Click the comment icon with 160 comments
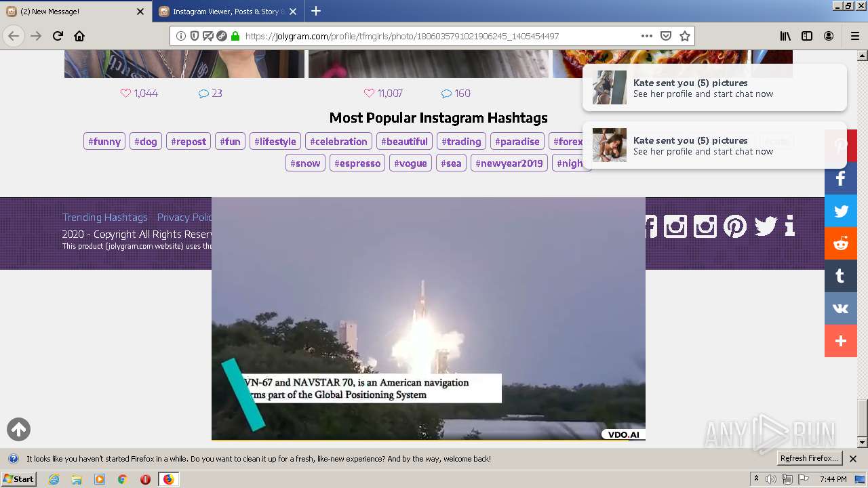Viewport: 868px width, 488px height. click(446, 94)
